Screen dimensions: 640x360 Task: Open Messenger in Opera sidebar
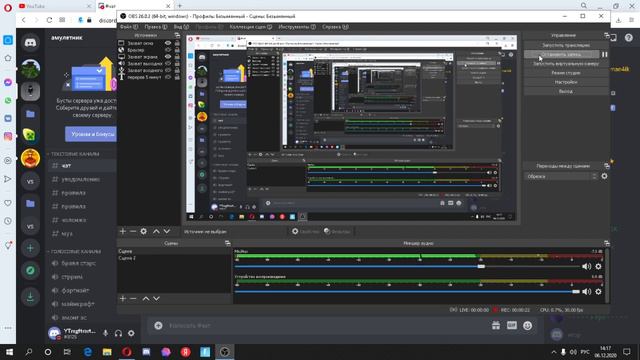[8, 82]
